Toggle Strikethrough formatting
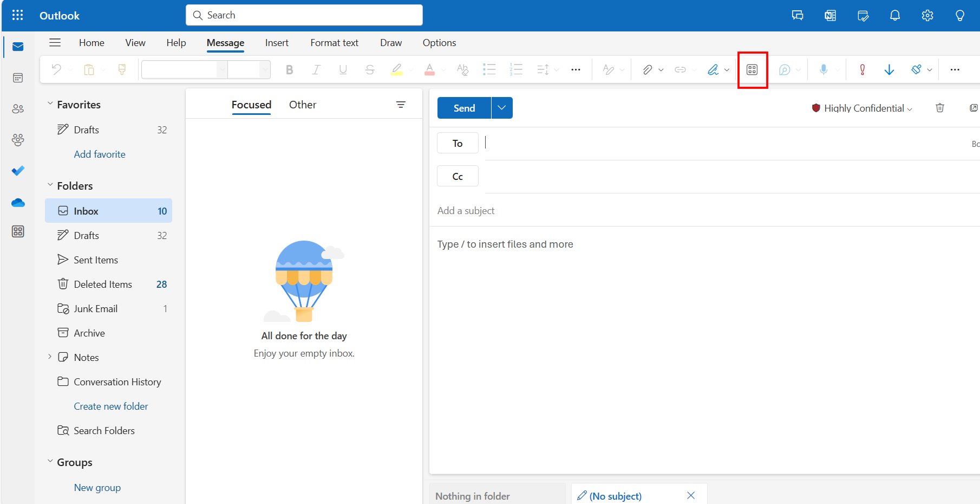 [x=370, y=69]
